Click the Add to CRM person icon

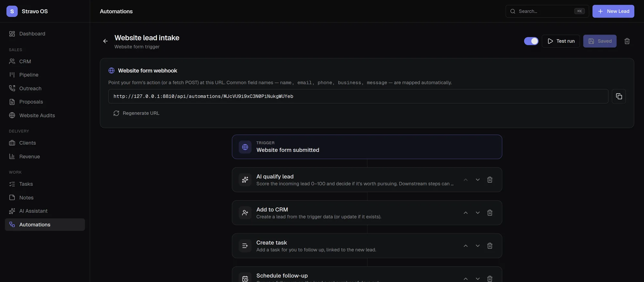coord(245,213)
